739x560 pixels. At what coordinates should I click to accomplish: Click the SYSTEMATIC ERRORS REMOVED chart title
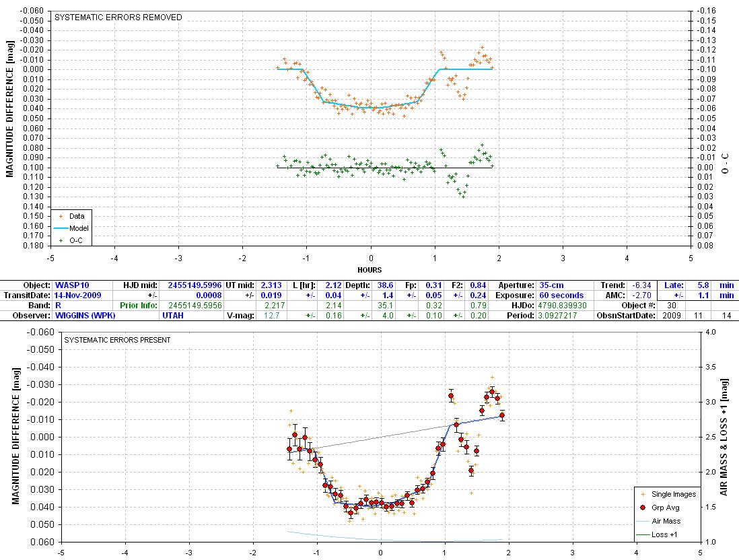pyautogui.click(x=118, y=17)
